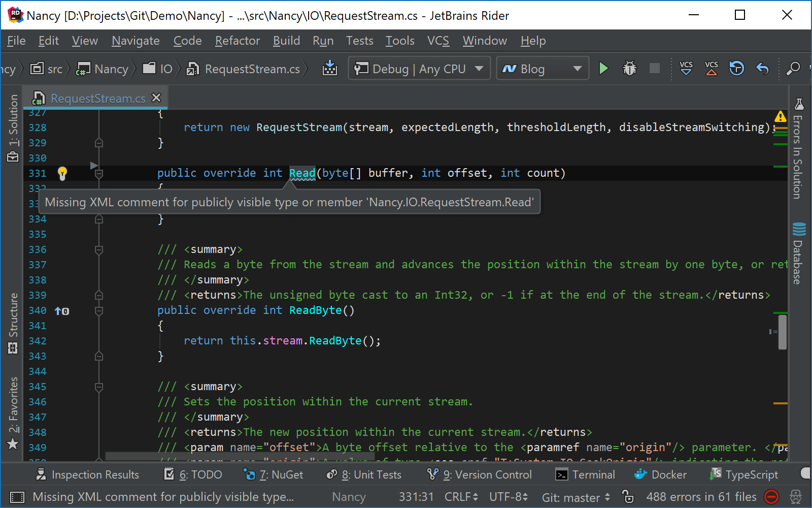Viewport: 812px width, 508px height.
Task: Click the Build Solution toolbar icon
Action: click(x=330, y=68)
